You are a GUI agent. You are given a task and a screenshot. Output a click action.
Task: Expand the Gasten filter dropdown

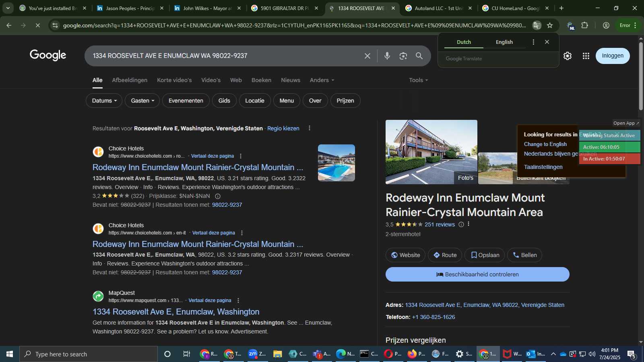(x=142, y=101)
